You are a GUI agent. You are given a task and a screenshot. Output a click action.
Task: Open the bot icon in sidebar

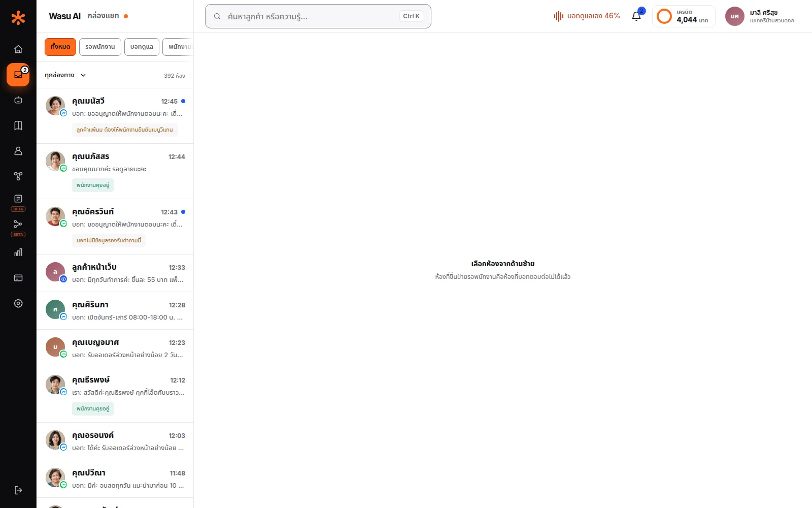[x=18, y=100]
